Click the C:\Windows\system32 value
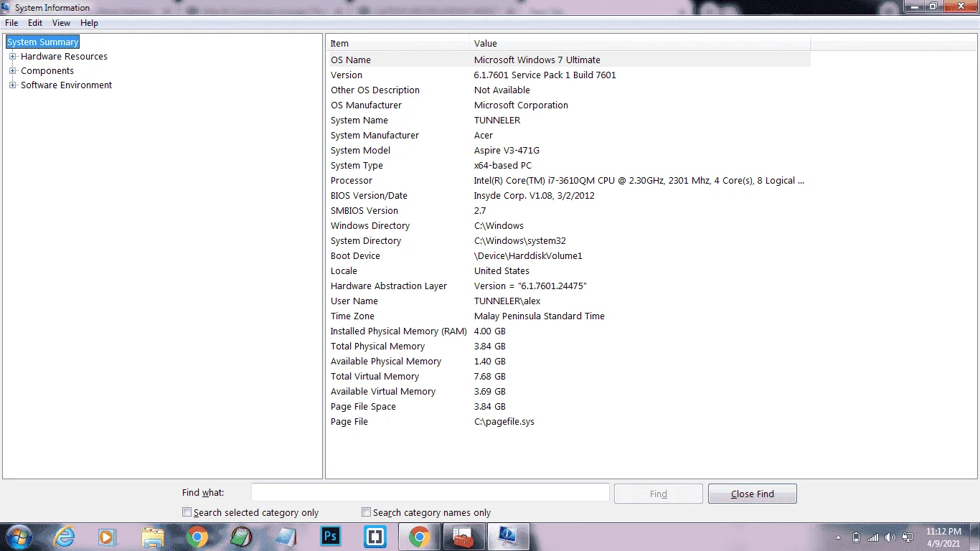The height and width of the screenshot is (551, 980). tap(520, 241)
